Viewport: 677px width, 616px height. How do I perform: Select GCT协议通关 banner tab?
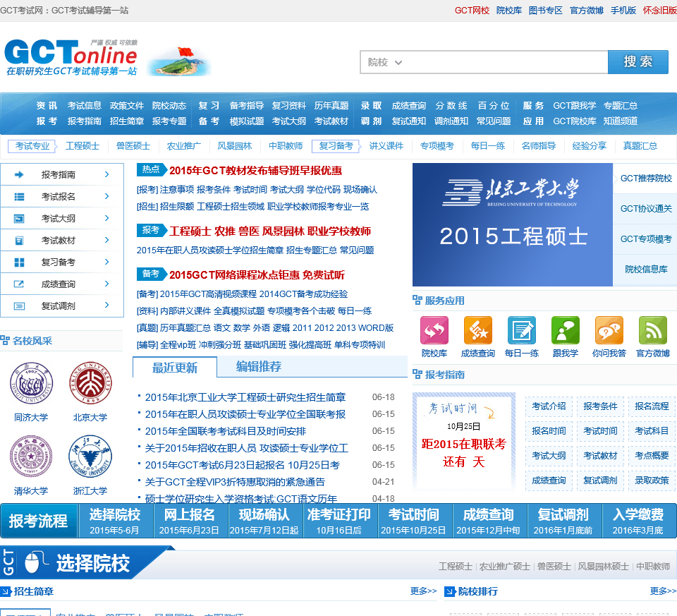(645, 209)
